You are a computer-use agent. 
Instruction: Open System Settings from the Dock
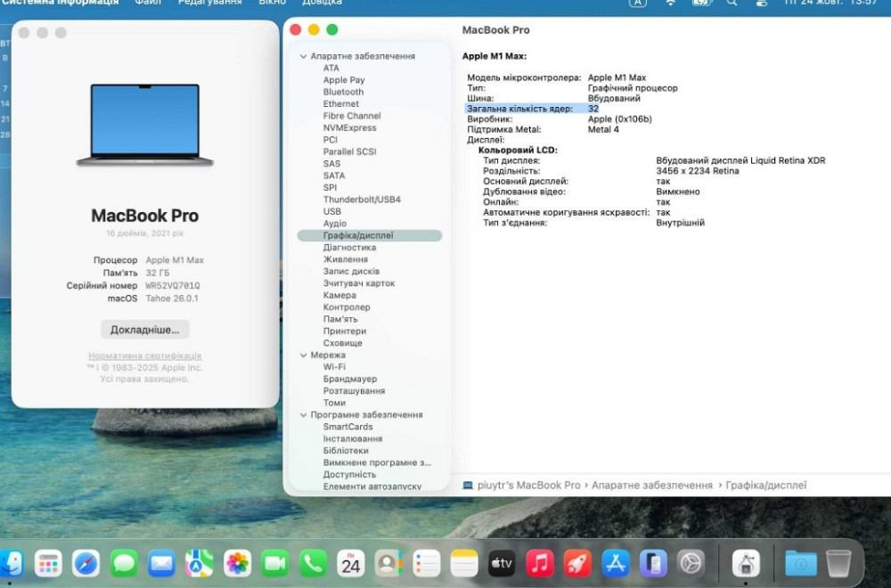click(x=691, y=563)
